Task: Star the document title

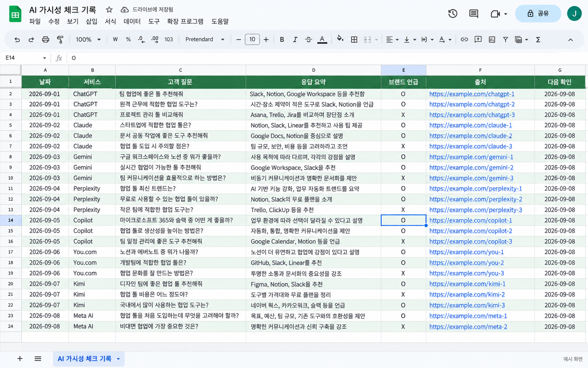Action: [x=109, y=10]
